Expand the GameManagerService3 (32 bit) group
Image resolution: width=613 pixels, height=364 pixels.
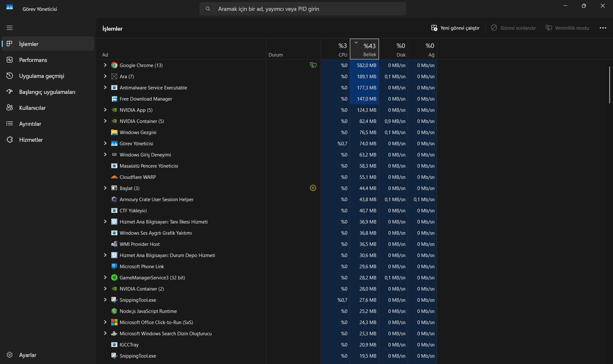coord(105,277)
